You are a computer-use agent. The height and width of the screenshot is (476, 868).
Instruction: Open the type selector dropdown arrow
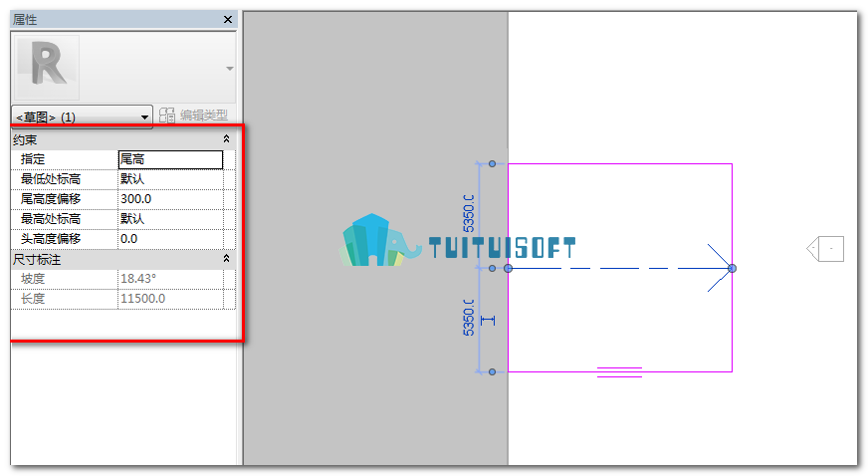[229, 69]
